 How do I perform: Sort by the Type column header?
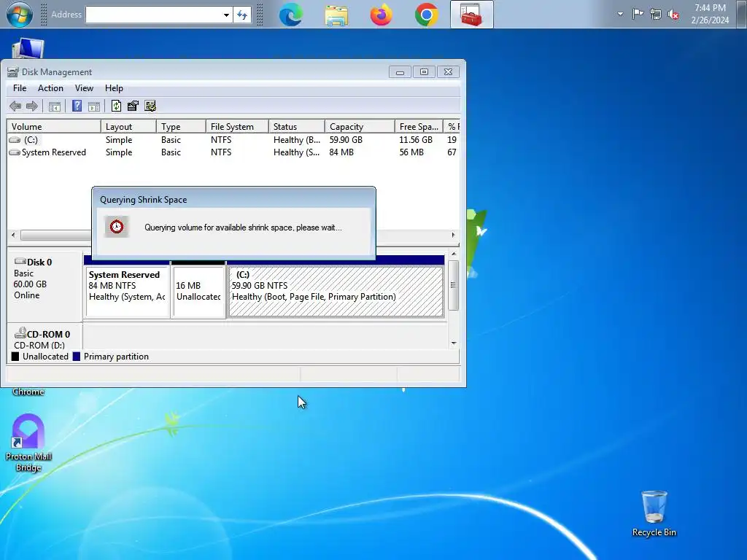pyautogui.click(x=181, y=127)
